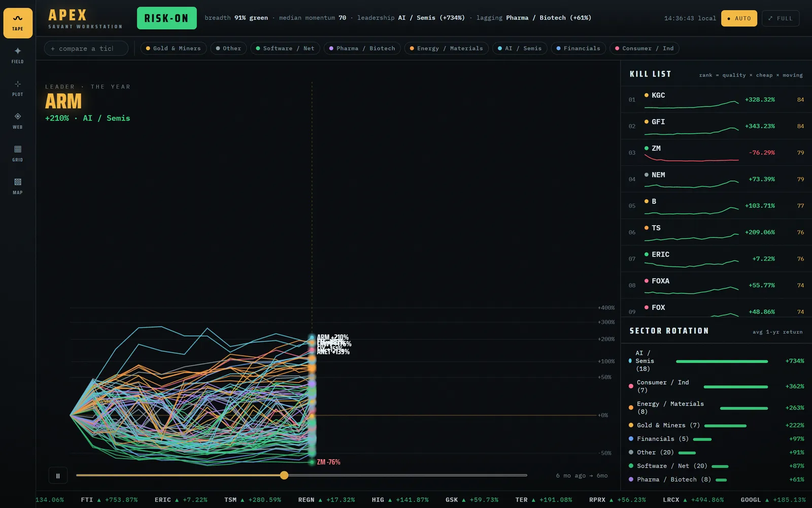This screenshot has height=508, width=812.
Task: Select NEM in the kill list
Action: (717, 179)
